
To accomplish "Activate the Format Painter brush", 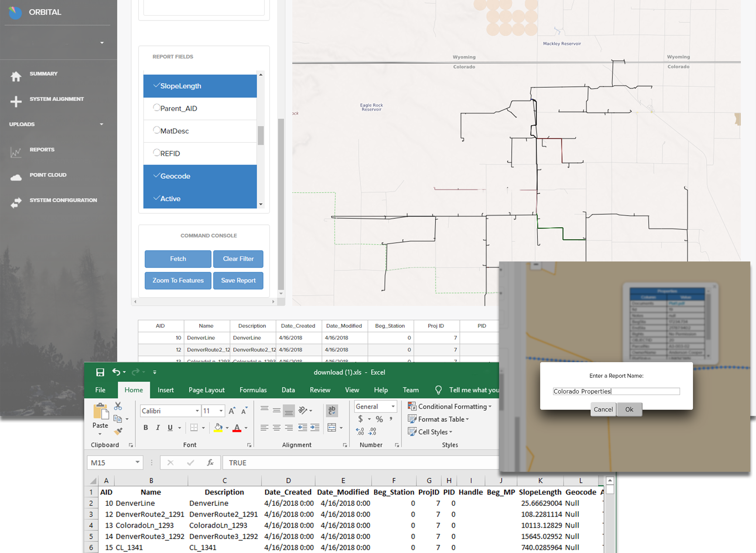I will click(x=118, y=431).
